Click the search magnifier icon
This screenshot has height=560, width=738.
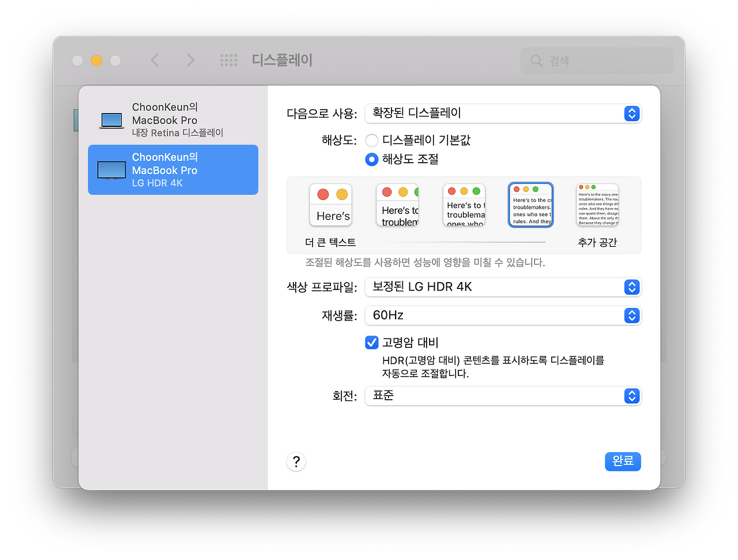[x=536, y=60]
